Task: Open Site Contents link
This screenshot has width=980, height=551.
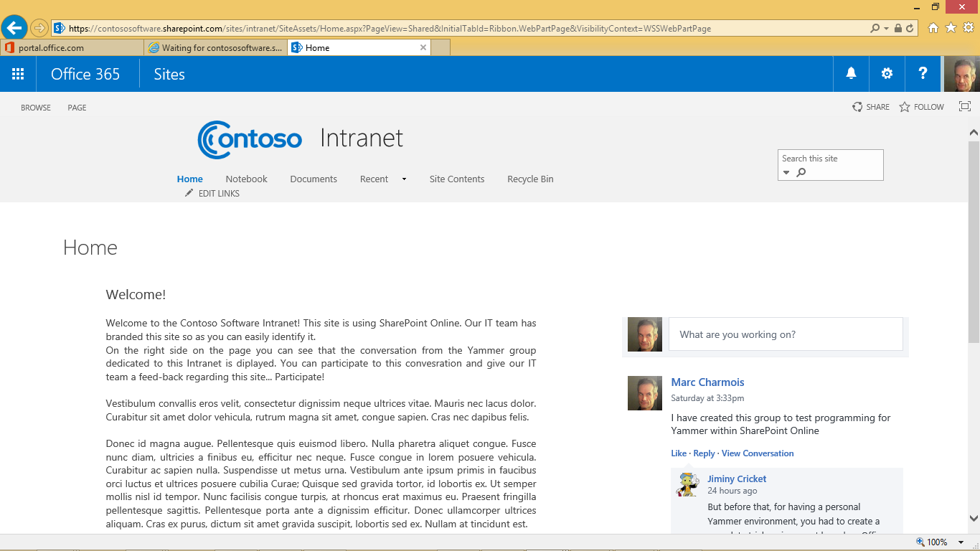Action: click(457, 179)
